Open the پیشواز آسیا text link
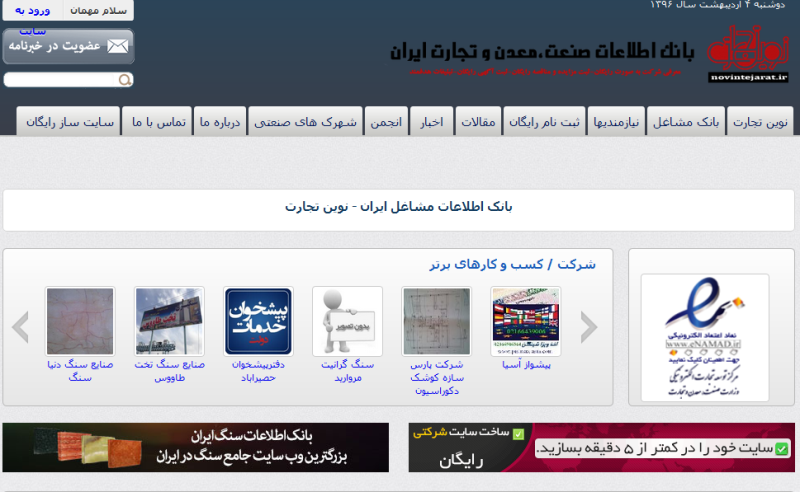 (x=526, y=364)
